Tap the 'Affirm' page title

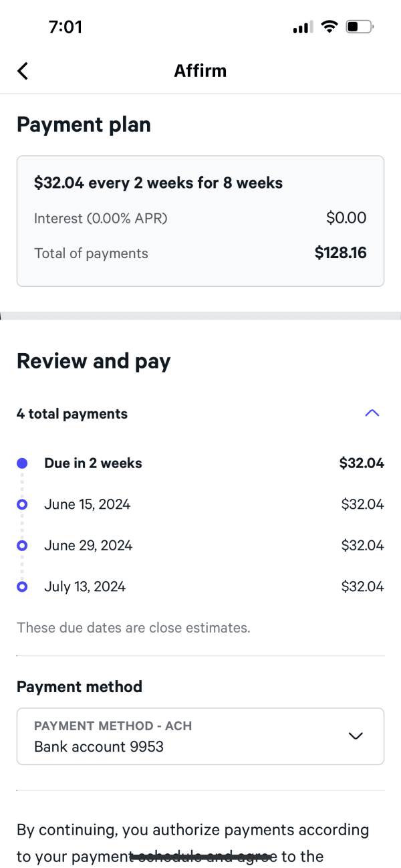click(200, 71)
